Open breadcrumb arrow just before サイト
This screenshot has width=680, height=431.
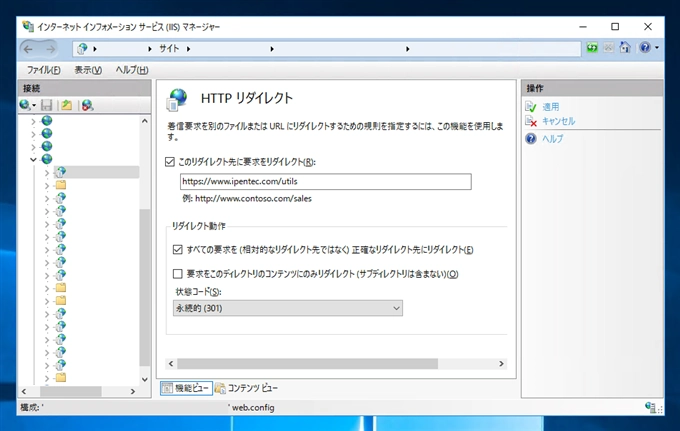point(150,49)
